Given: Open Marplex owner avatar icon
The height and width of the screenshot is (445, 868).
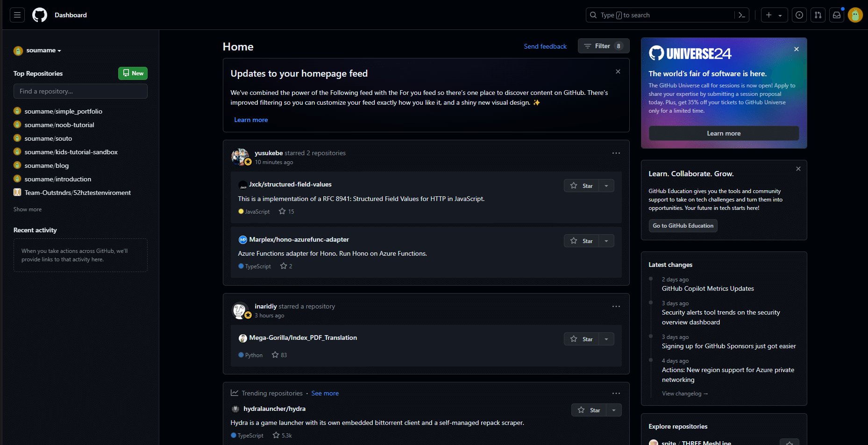Looking at the screenshot, I should pos(243,240).
